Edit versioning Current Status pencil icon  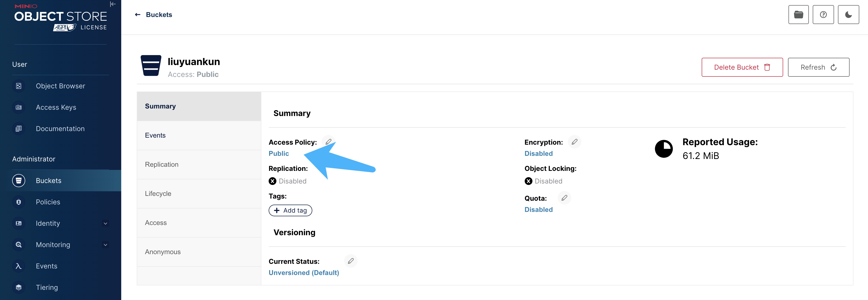coord(351,261)
